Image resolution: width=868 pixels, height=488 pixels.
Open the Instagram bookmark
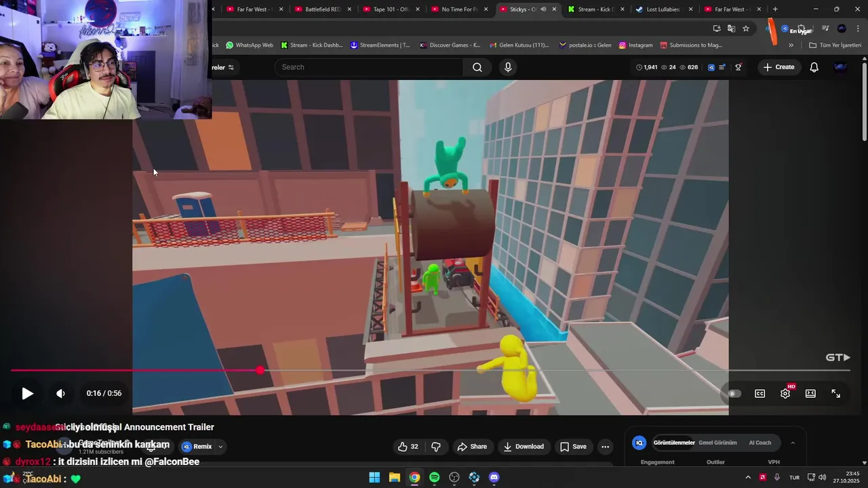(x=635, y=45)
